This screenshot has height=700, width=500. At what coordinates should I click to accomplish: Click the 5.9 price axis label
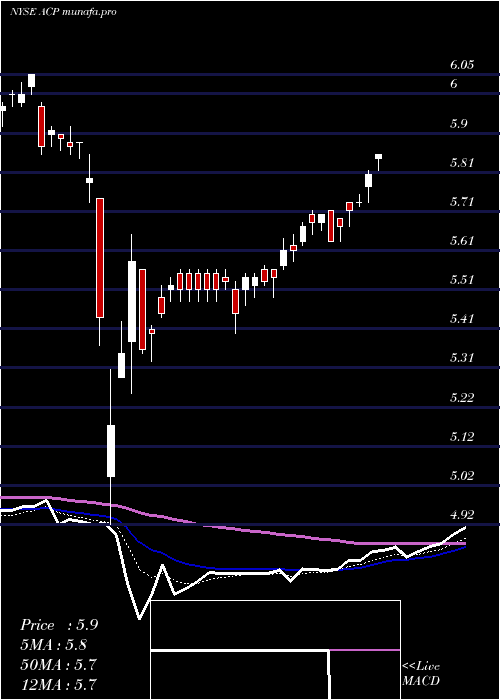pyautogui.click(x=459, y=124)
